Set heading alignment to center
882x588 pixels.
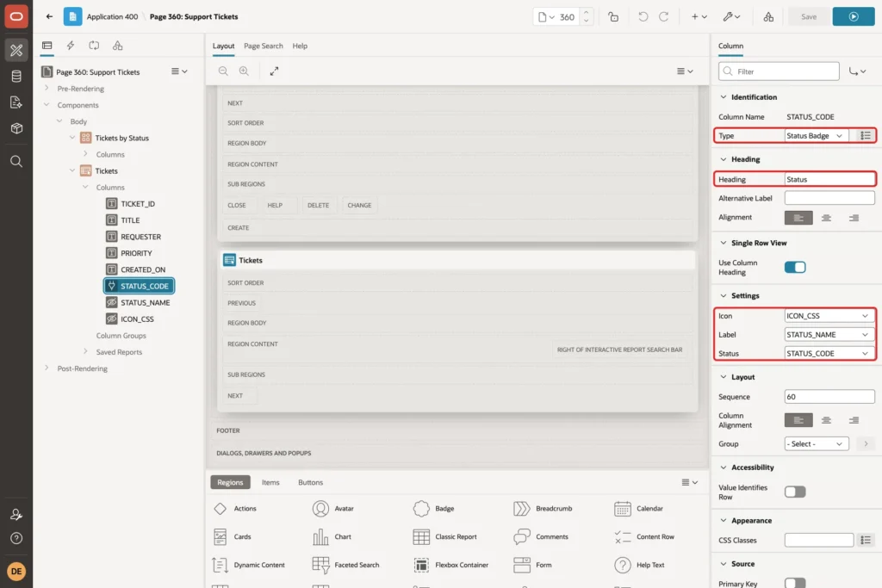pyautogui.click(x=826, y=218)
